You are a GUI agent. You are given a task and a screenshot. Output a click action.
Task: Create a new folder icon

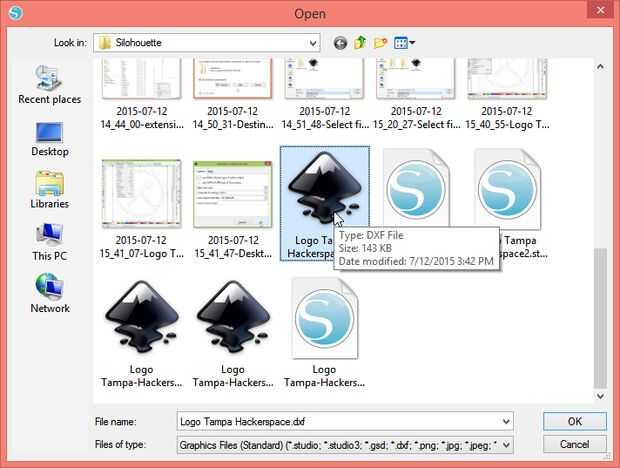[380, 43]
